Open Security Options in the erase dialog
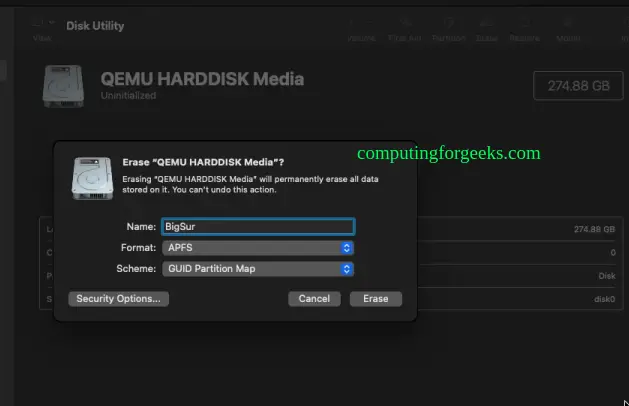This screenshot has width=629, height=406. tap(118, 299)
